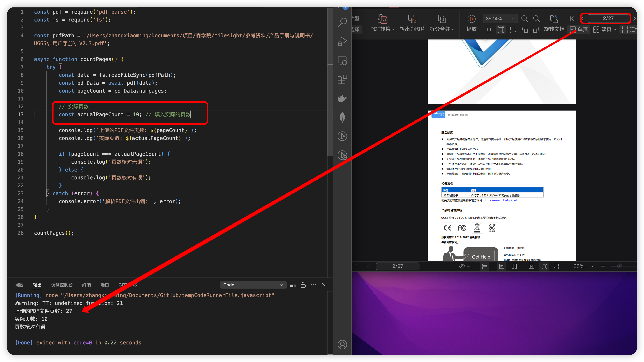
Task: Click the zoom out magnifier icon
Action: click(x=524, y=19)
